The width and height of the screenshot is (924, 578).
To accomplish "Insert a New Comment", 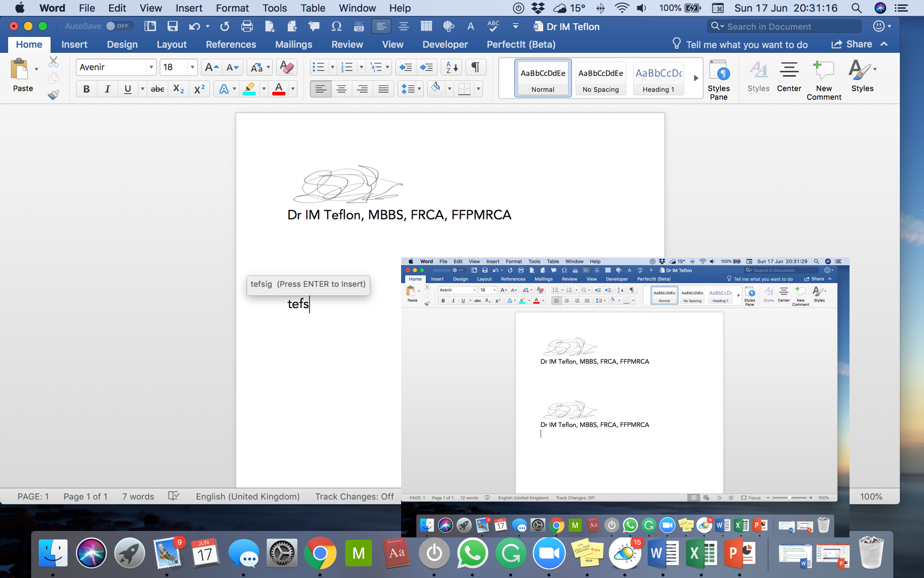I will 823,80.
